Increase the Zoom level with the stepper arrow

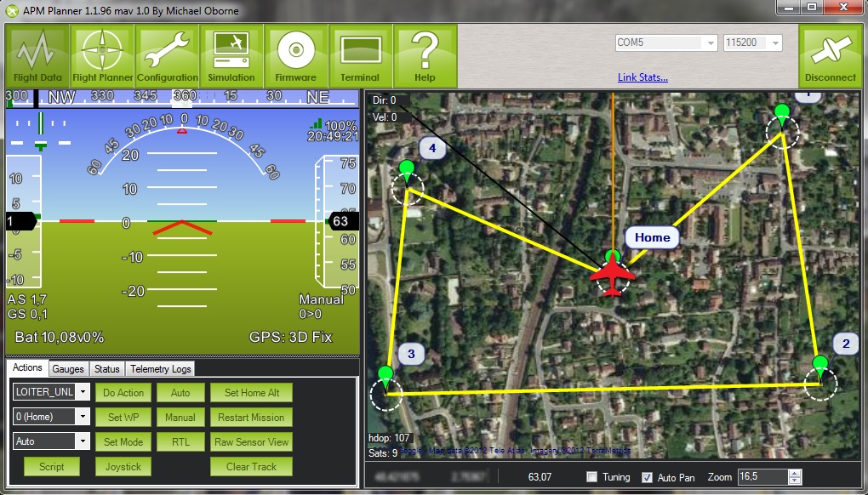[795, 474]
